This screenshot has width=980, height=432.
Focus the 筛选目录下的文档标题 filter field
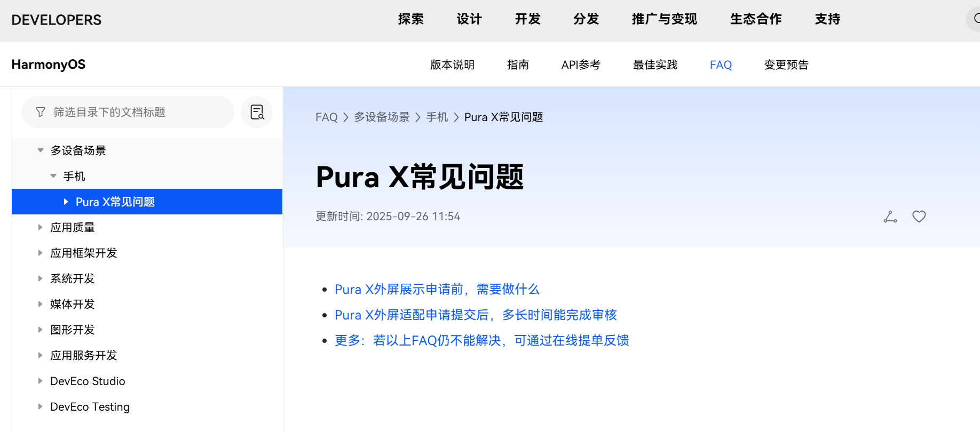(128, 112)
